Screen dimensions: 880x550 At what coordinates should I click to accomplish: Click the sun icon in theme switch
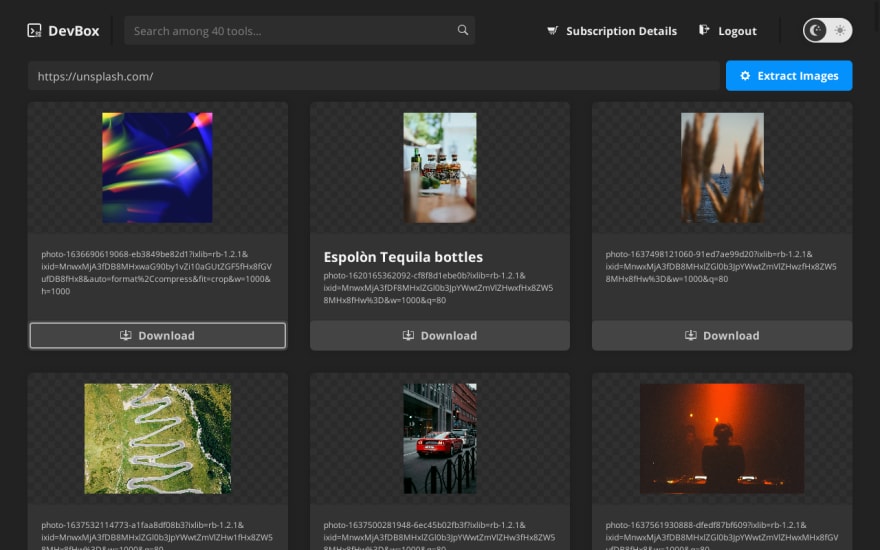click(840, 30)
